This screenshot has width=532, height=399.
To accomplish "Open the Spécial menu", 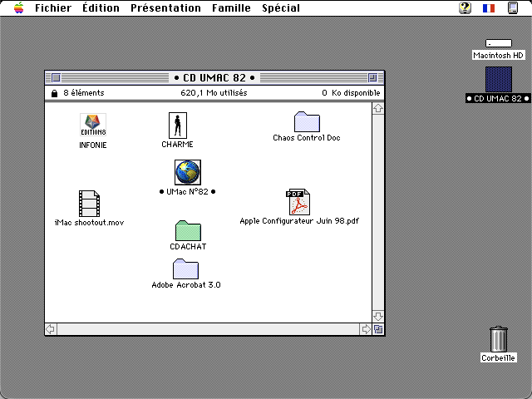I will (281, 7).
